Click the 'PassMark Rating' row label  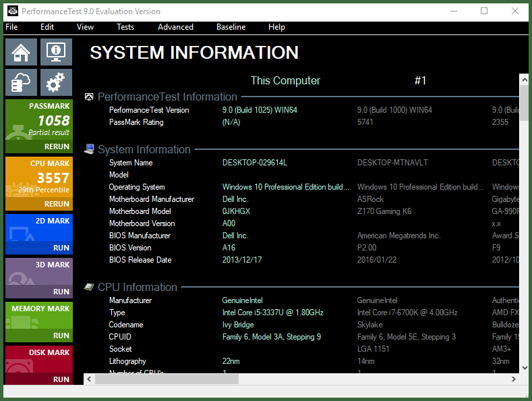[x=136, y=122]
